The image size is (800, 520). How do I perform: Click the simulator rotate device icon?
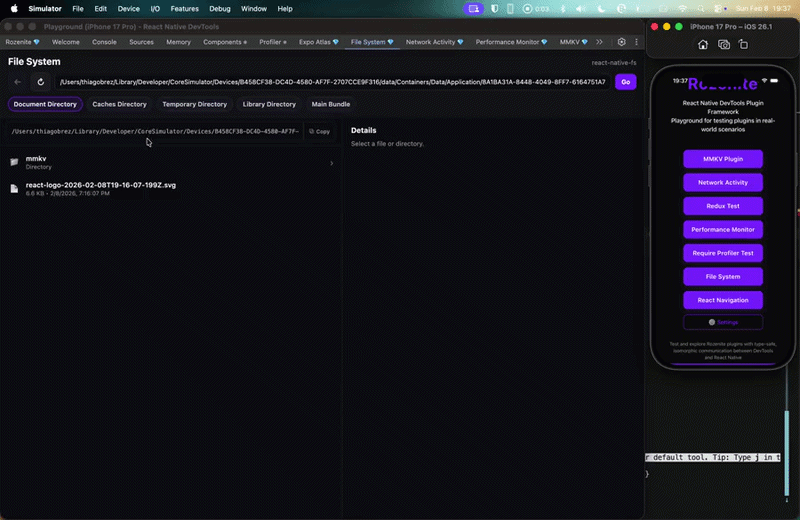[745, 44]
